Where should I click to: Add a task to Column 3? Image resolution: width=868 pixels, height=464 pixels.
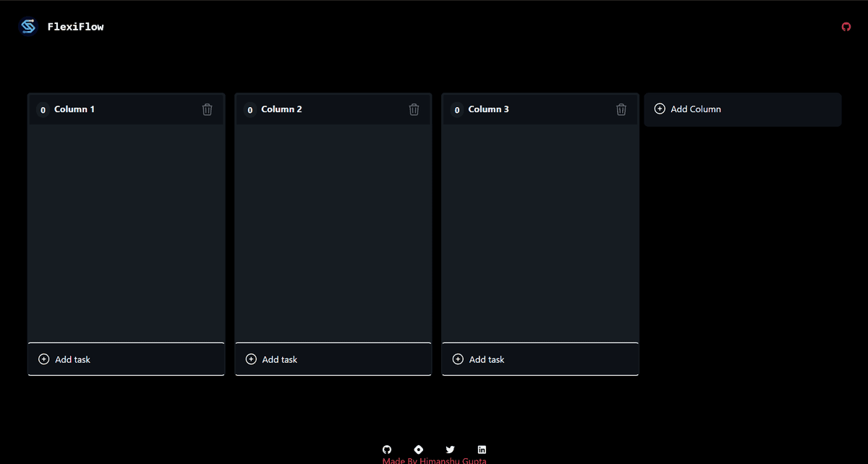(x=540, y=359)
